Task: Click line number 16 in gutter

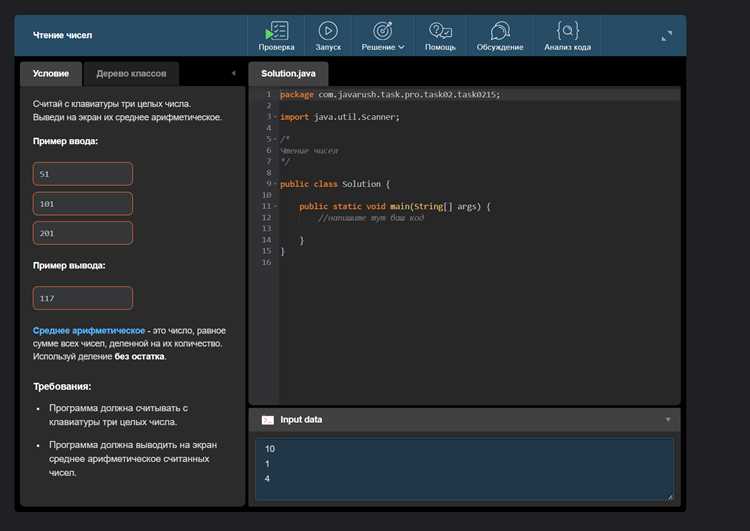Action: [266, 262]
